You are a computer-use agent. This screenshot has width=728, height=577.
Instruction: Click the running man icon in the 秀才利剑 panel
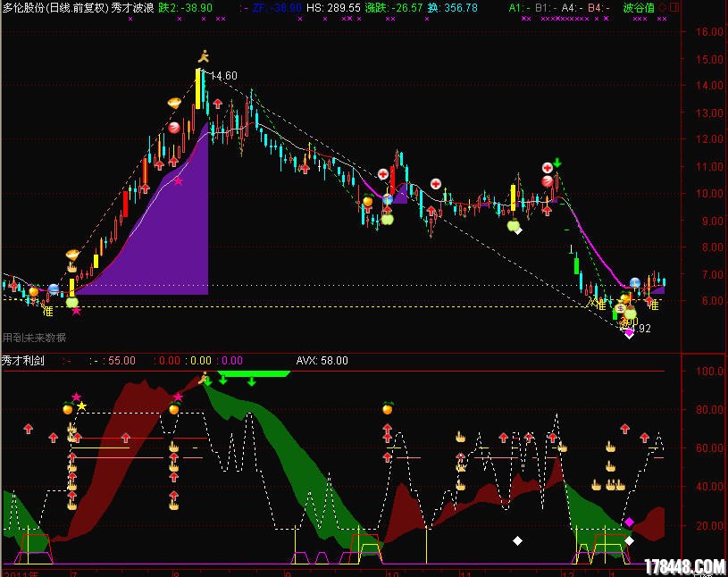(x=203, y=379)
